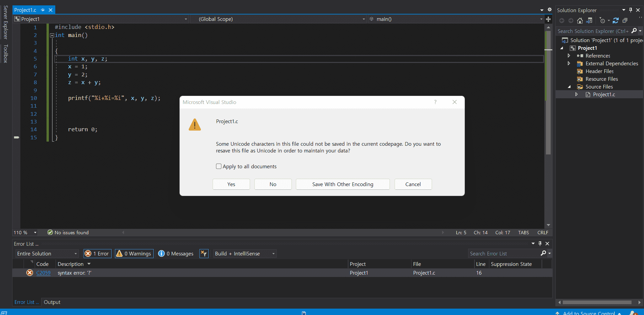Click the status bar feedback icon at far left
This screenshot has width=644, height=315.
click(x=4, y=313)
